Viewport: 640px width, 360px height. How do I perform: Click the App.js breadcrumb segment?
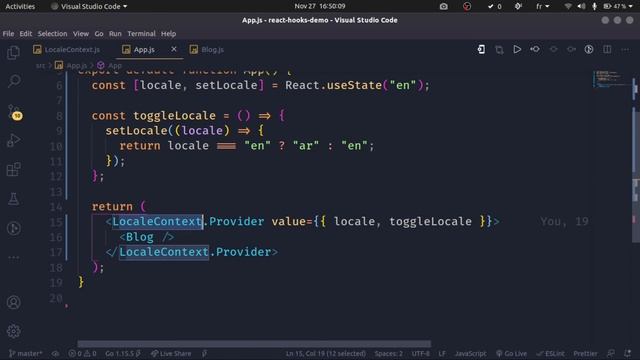pyautogui.click(x=71, y=65)
